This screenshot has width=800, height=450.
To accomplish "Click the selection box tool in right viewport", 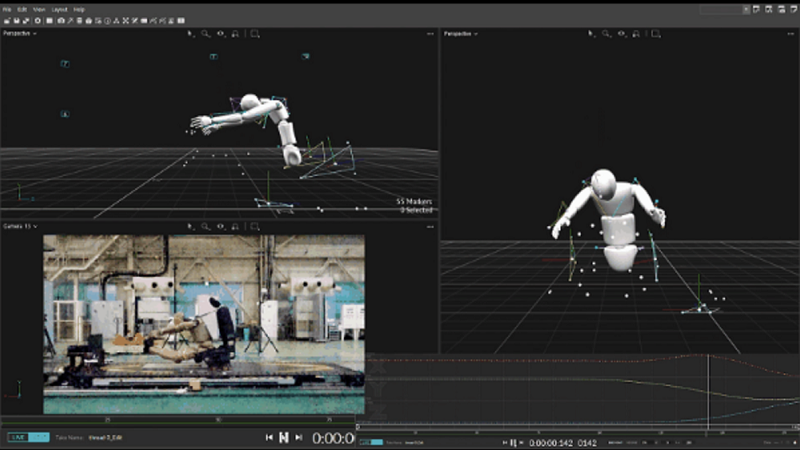I will click(x=656, y=33).
